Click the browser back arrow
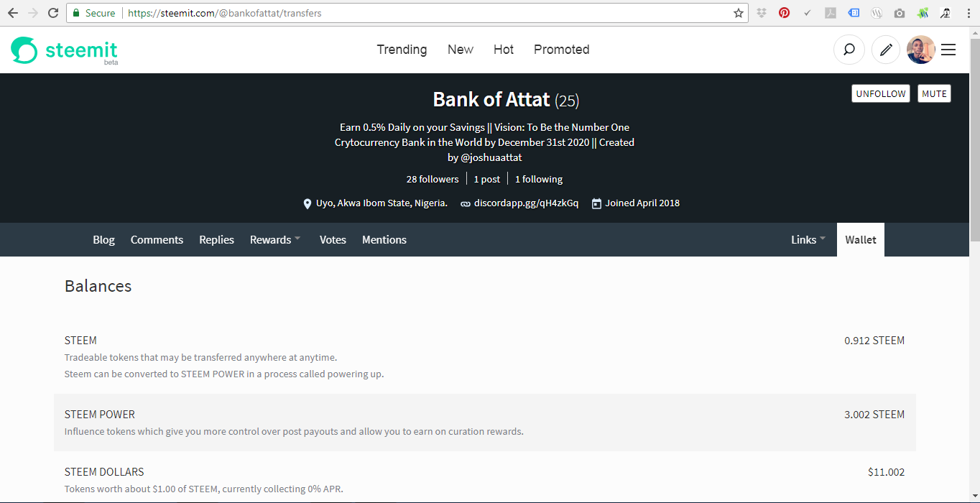Screen dimensions: 980x503 coord(13,13)
